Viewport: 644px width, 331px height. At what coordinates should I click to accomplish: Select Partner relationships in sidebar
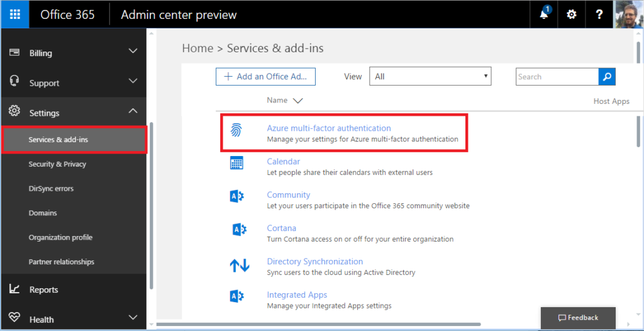(x=61, y=262)
